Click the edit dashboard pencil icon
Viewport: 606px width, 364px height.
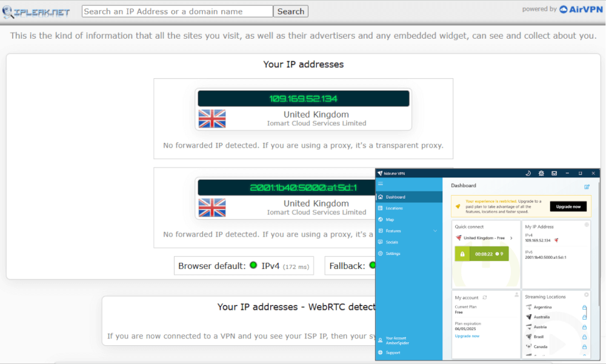pyautogui.click(x=587, y=187)
